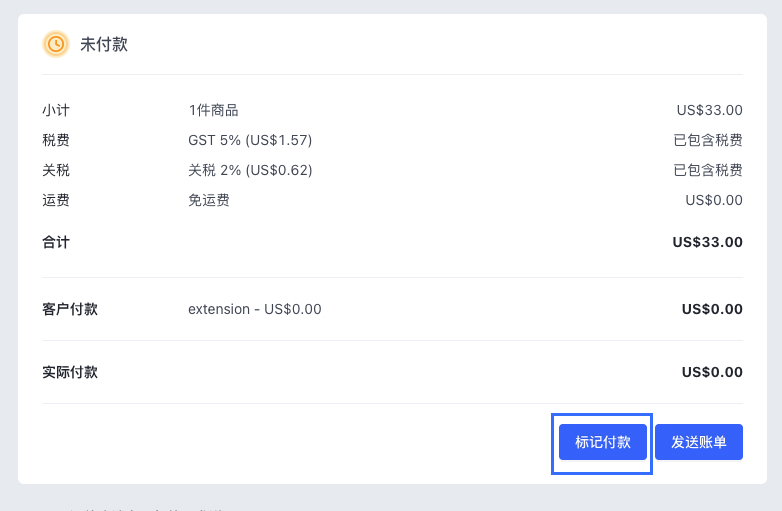The width and height of the screenshot is (782, 511).
Task: Click the extension - US$0.00 payment entry
Action: pyautogui.click(x=255, y=309)
